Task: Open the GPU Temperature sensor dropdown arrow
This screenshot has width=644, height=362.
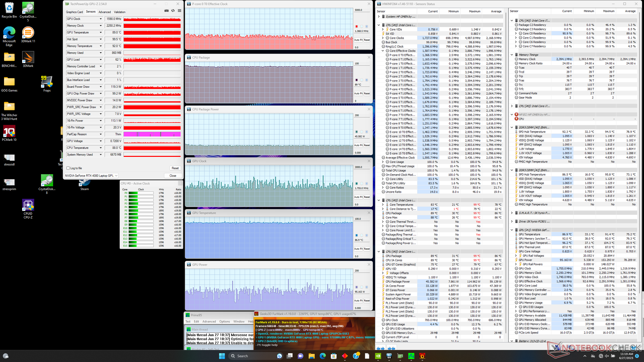Action: click(x=101, y=33)
